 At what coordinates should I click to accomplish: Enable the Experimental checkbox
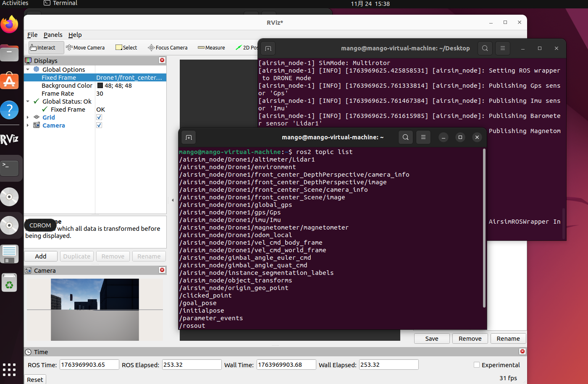coord(477,365)
